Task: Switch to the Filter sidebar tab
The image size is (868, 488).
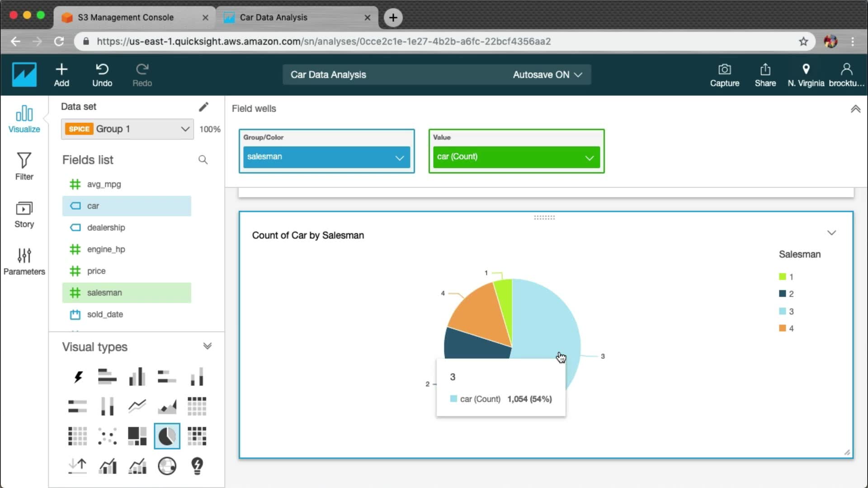Action: pyautogui.click(x=24, y=166)
